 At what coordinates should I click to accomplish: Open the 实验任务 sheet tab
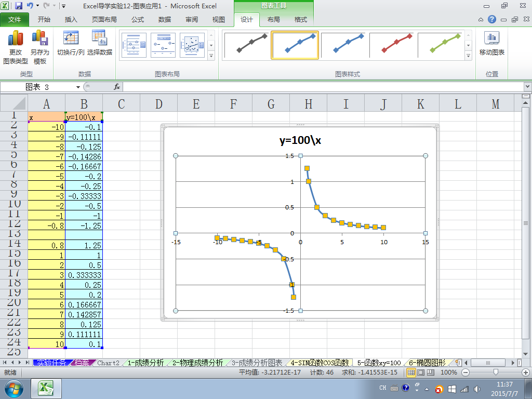[51, 363]
